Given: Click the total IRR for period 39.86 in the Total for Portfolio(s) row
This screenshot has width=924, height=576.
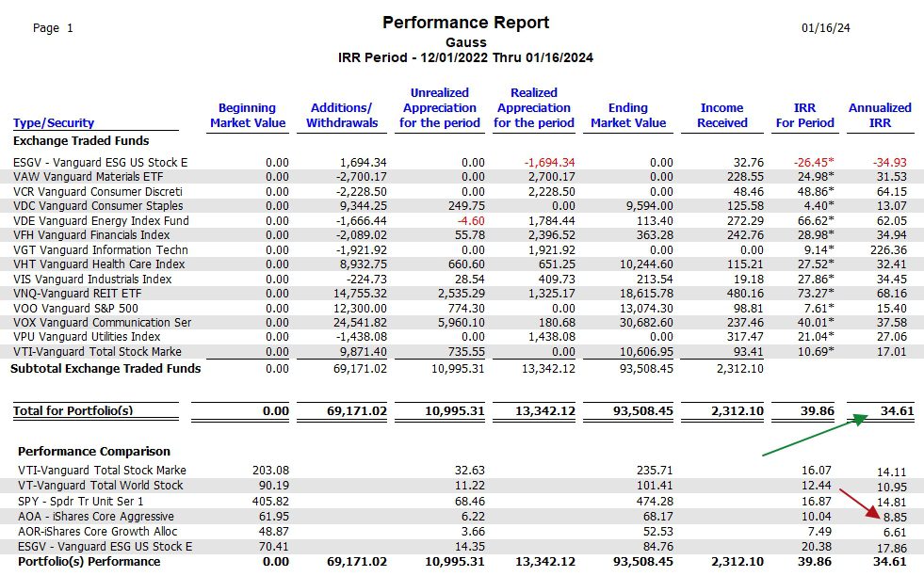Looking at the screenshot, I should coord(817,411).
